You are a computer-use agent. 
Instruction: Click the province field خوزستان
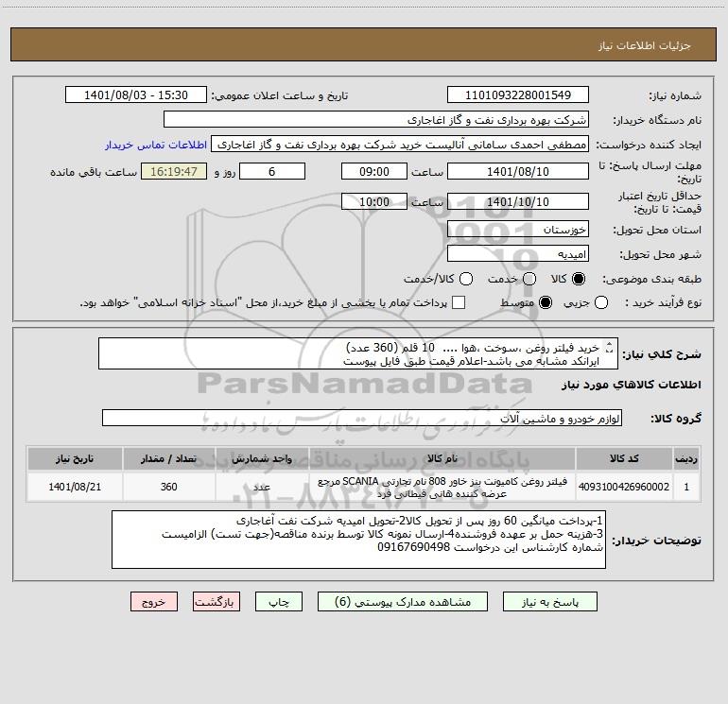tap(518, 230)
